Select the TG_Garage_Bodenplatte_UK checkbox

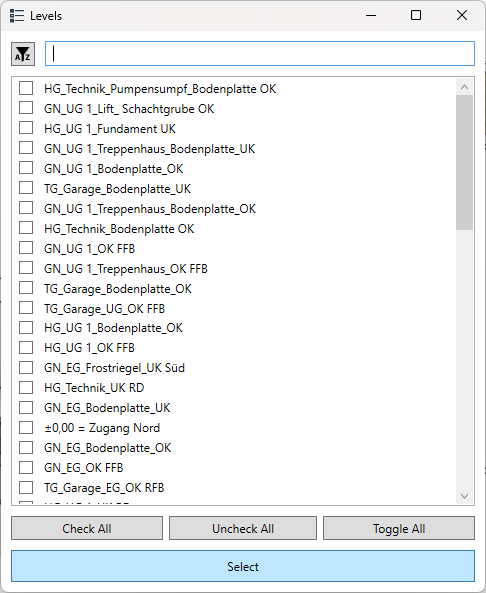click(26, 188)
